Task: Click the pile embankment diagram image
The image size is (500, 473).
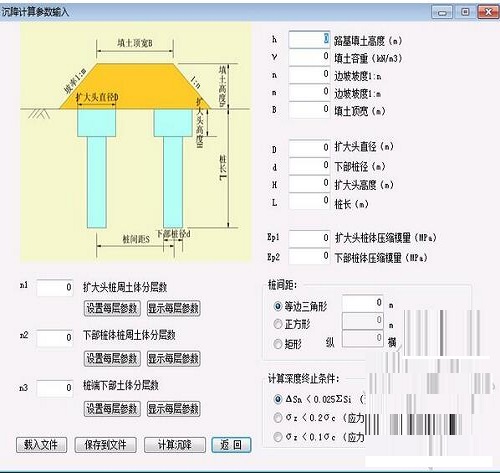Action: 135,142
